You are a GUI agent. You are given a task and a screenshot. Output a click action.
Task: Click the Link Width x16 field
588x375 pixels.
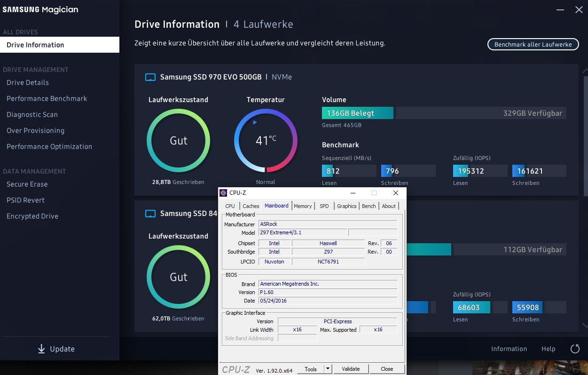297,329
